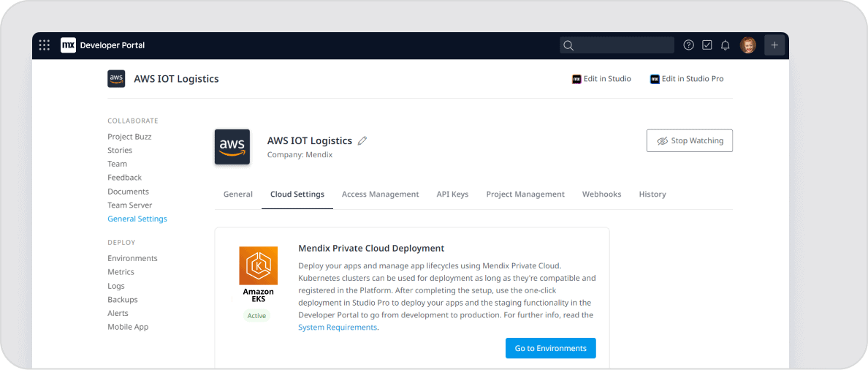
Task: Click the Developer Portal title
Action: [113, 45]
